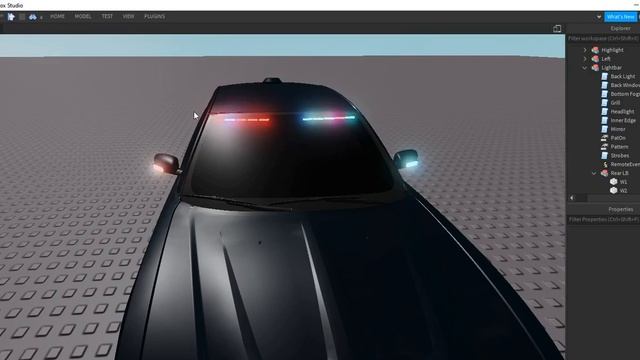The height and width of the screenshot is (360, 640).
Task: Select the "Rear LB" row text
Action: pyautogui.click(x=620, y=173)
